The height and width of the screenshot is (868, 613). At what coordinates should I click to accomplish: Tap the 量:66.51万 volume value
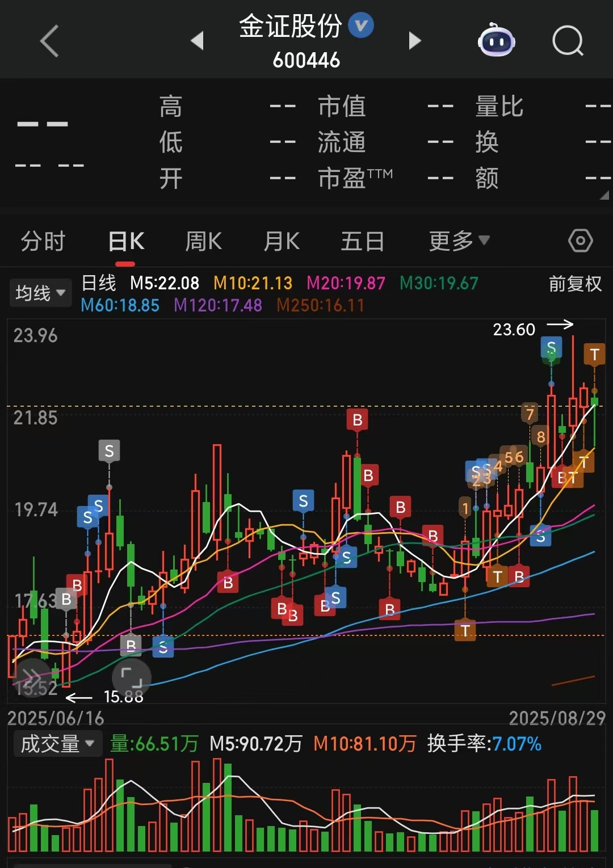click(154, 743)
